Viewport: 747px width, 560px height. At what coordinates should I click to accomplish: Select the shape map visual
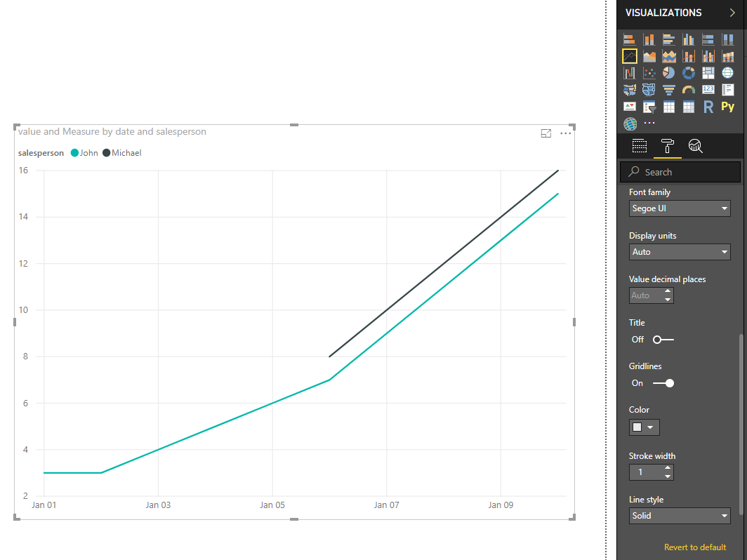[649, 90]
